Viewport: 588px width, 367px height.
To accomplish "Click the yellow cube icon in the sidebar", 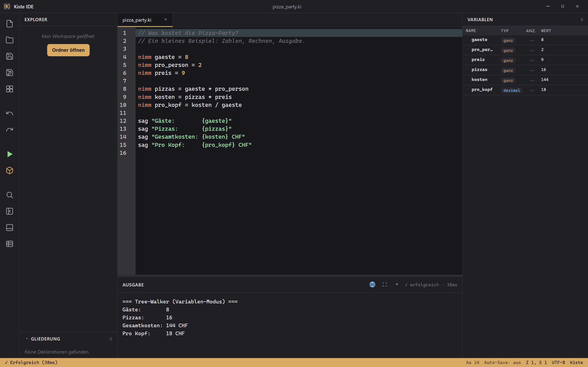I will (9, 170).
